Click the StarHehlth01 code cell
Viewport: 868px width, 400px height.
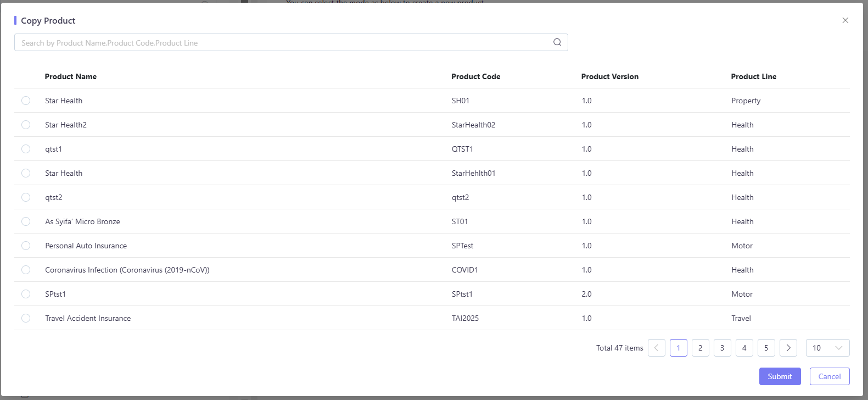click(474, 173)
